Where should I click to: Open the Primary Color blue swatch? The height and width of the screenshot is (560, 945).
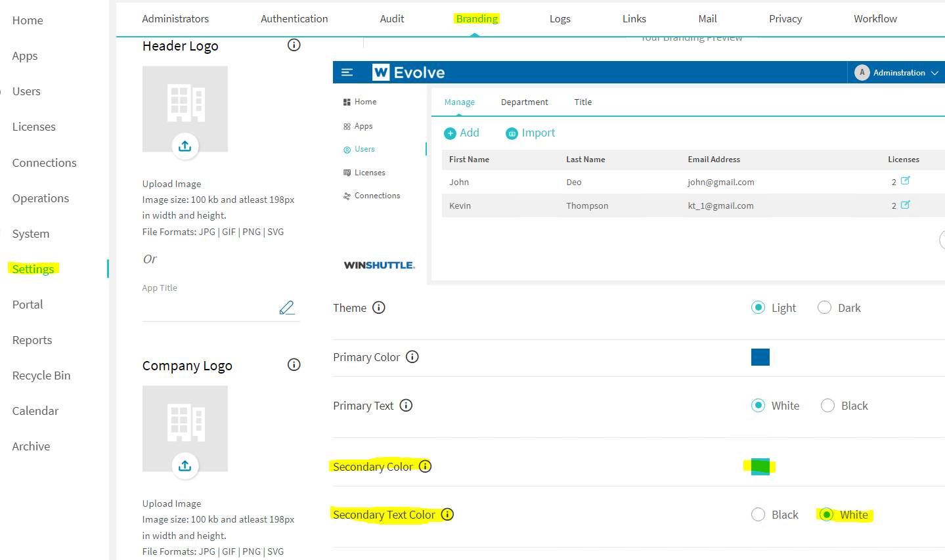760,357
